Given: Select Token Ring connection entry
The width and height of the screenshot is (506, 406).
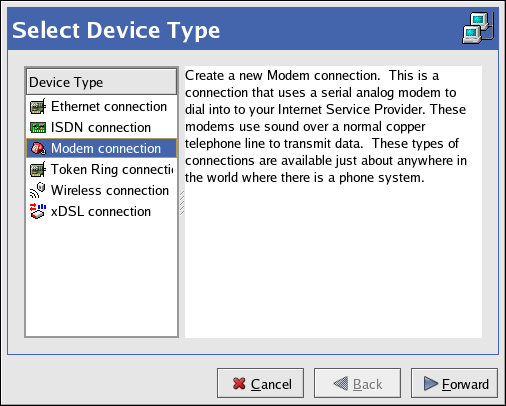Looking at the screenshot, I should pos(101,169).
